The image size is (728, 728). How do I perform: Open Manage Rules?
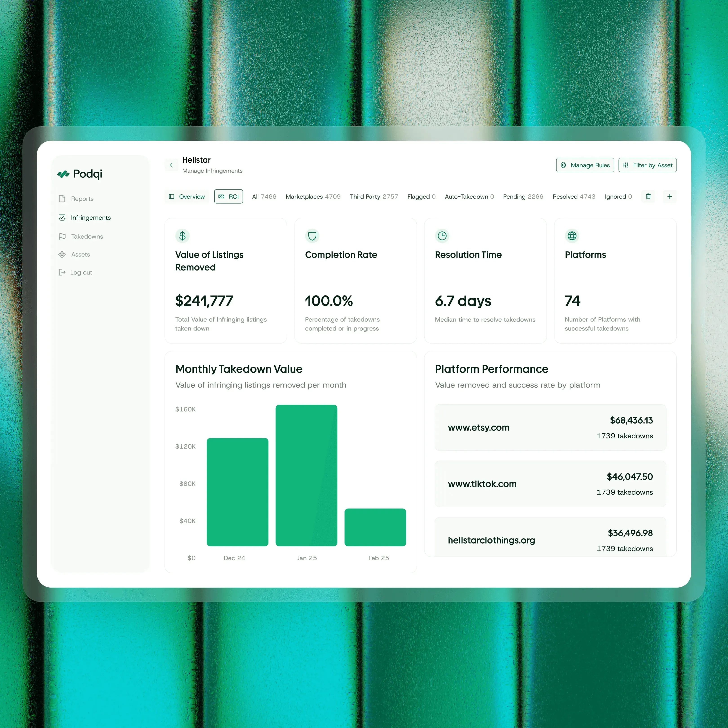[585, 165]
